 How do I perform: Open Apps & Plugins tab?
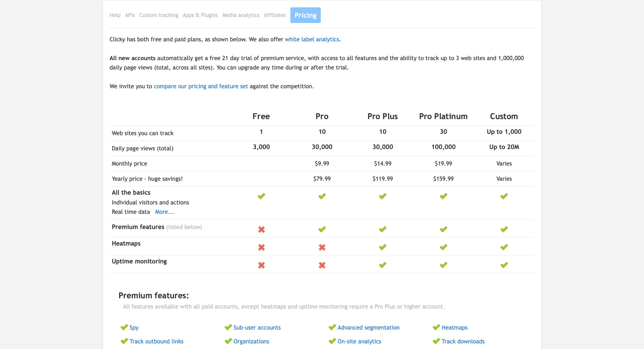[200, 15]
